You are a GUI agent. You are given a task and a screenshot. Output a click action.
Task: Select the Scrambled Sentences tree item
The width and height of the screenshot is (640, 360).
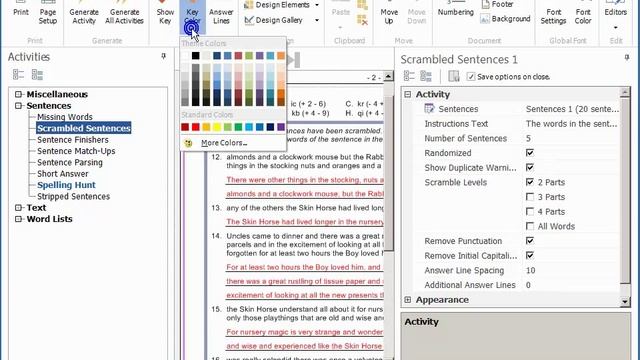(84, 128)
